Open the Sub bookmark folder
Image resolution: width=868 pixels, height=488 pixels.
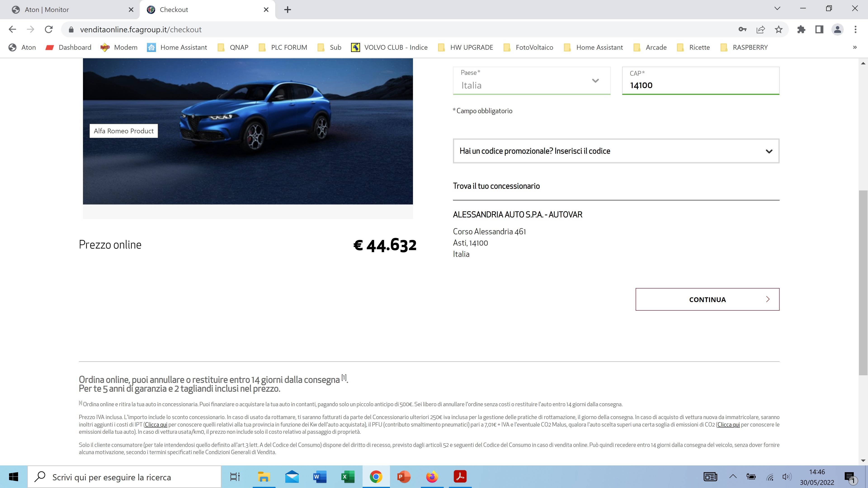coord(329,47)
